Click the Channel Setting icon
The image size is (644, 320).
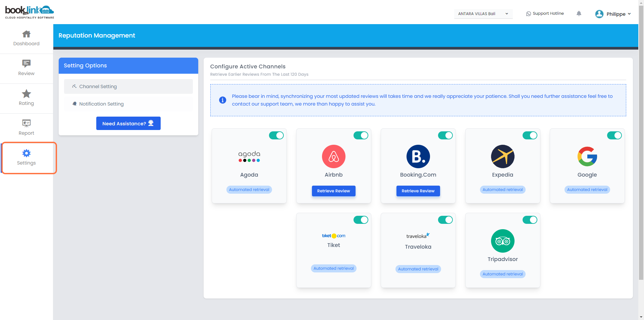(74, 86)
